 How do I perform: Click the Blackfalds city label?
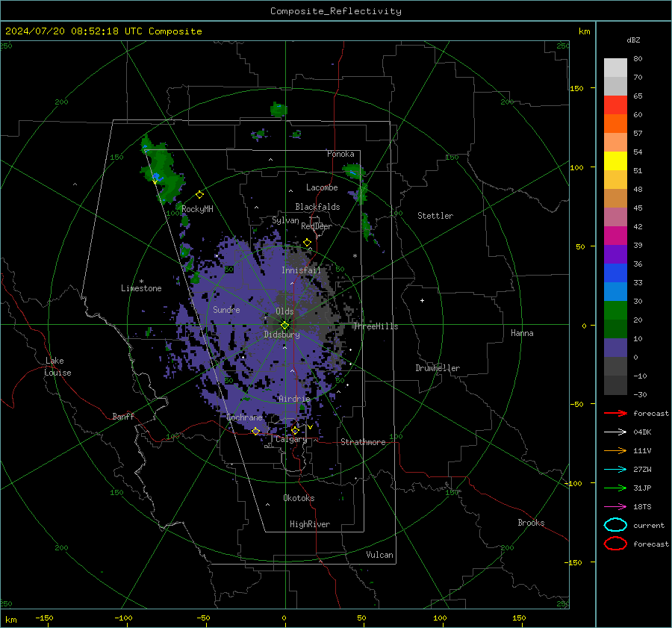(x=317, y=207)
